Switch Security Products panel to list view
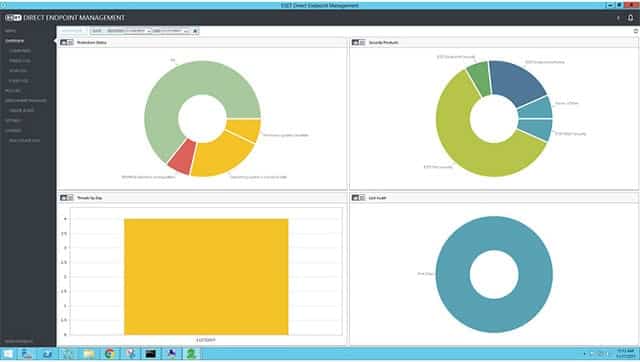640x362 pixels. [x=362, y=42]
